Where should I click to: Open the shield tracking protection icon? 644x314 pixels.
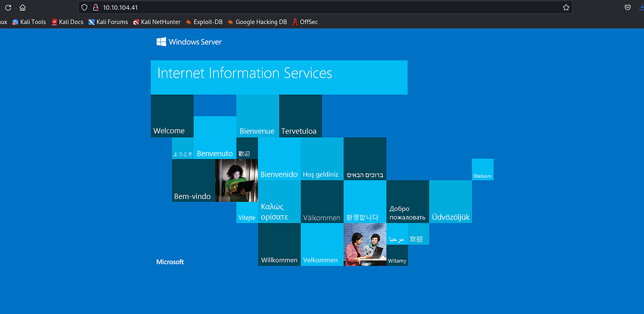(x=84, y=8)
